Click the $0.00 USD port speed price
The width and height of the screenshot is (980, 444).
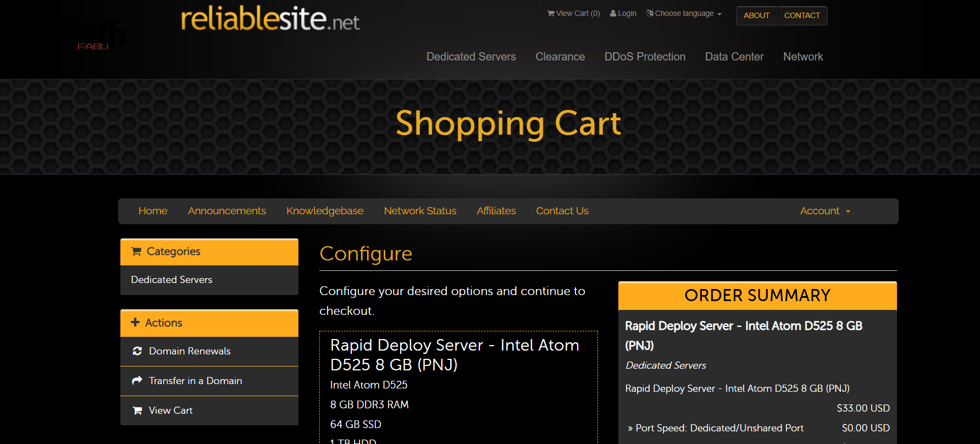[x=866, y=428]
